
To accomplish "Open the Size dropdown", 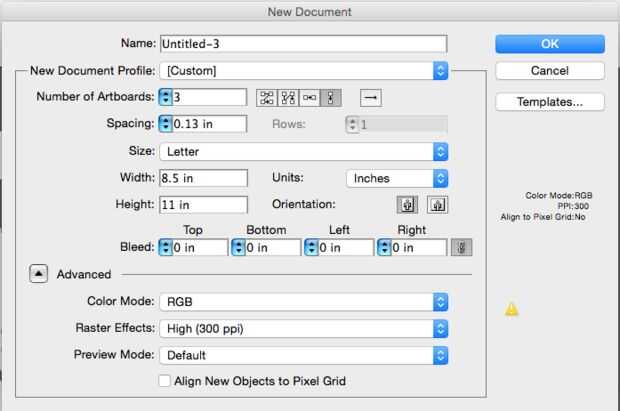I will click(x=440, y=152).
